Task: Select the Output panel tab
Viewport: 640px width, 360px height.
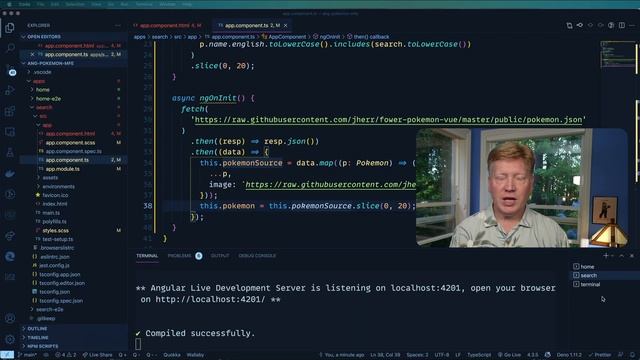Action: click(220, 256)
